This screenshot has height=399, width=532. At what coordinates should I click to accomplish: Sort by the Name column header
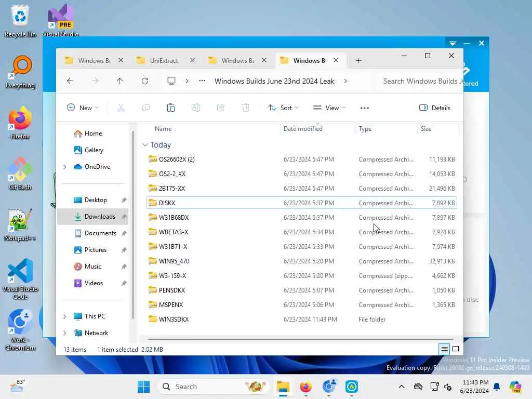tap(163, 129)
